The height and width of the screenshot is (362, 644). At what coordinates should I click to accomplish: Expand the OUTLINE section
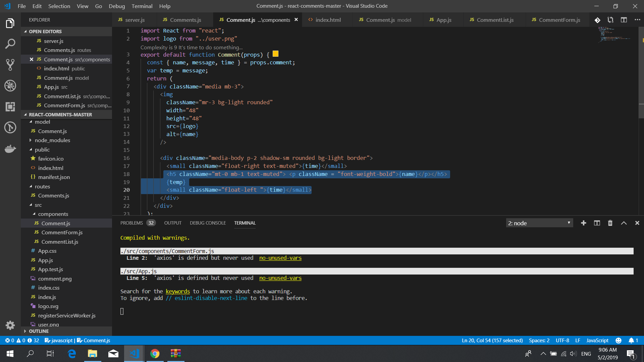click(x=39, y=331)
